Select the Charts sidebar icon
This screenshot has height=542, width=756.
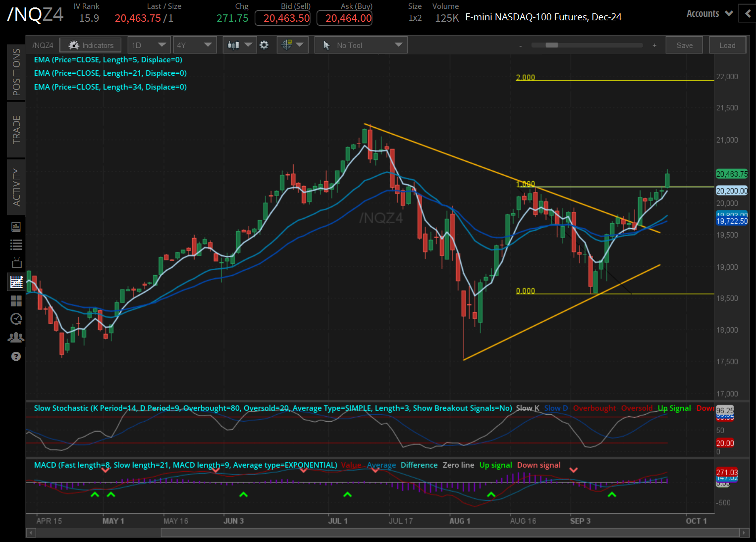click(16, 282)
